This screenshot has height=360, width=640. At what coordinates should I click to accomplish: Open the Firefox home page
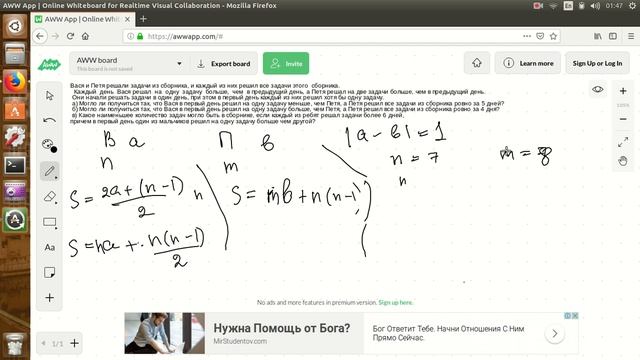click(x=85, y=36)
